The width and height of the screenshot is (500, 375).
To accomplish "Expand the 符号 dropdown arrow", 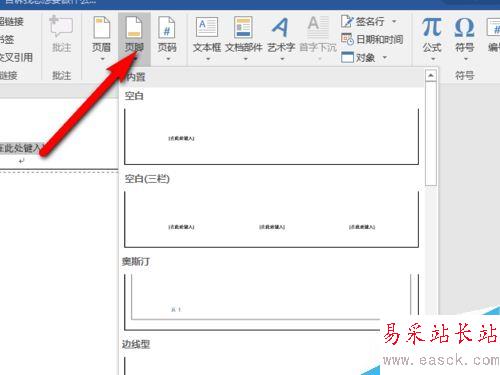I will point(466,59).
